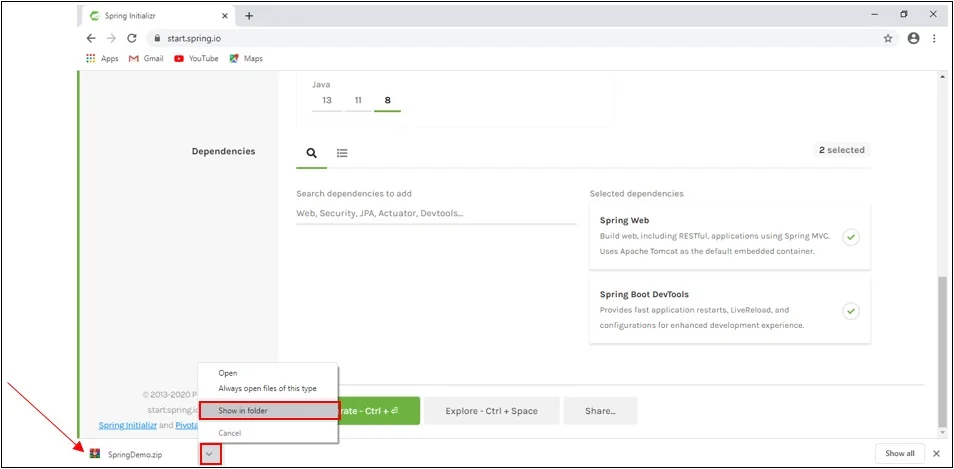Click the browser forward arrow
Image resolution: width=954 pixels, height=469 pixels.
(x=111, y=38)
